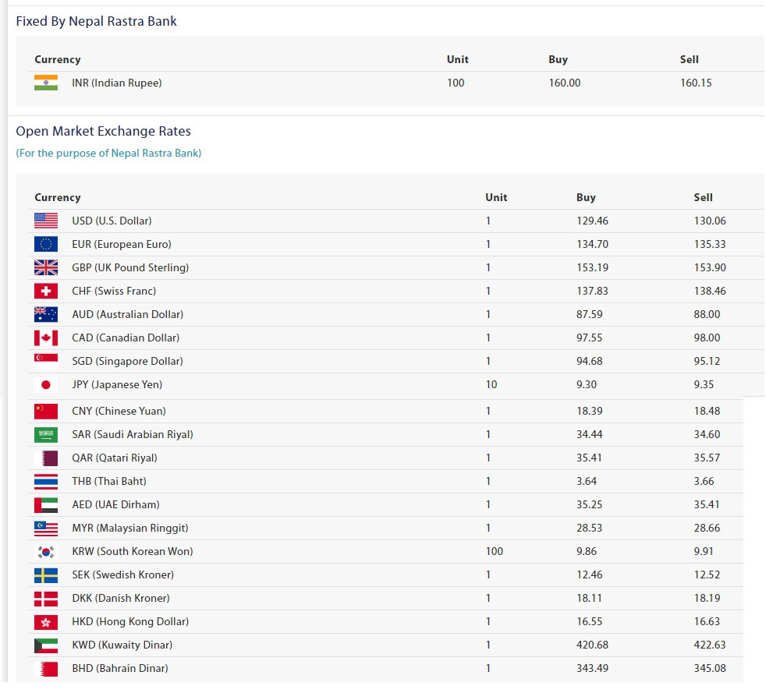Select 'USD (U.S. Dollar)' currency name
Screen dimensions: 766x700
(x=112, y=221)
